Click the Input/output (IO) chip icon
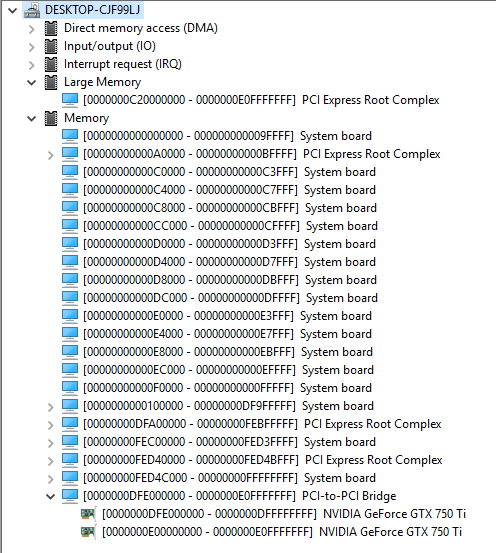496x553 pixels. click(51, 46)
